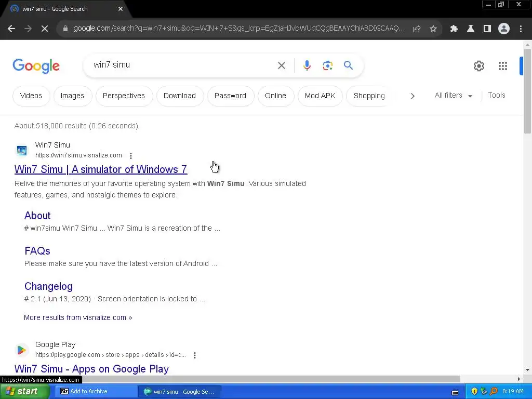The width and height of the screenshot is (532, 399).
Task: Click the taskbar on-screen keyboard icon
Action: pyautogui.click(x=455, y=392)
